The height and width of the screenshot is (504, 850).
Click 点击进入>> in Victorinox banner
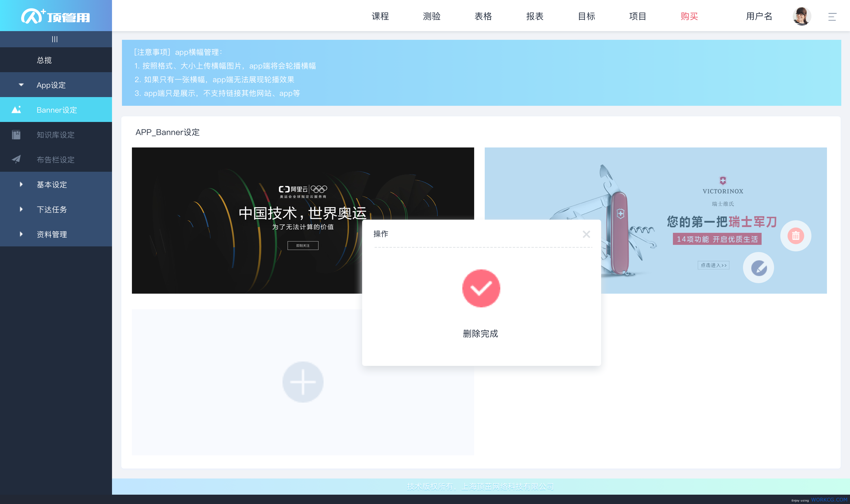tap(713, 265)
